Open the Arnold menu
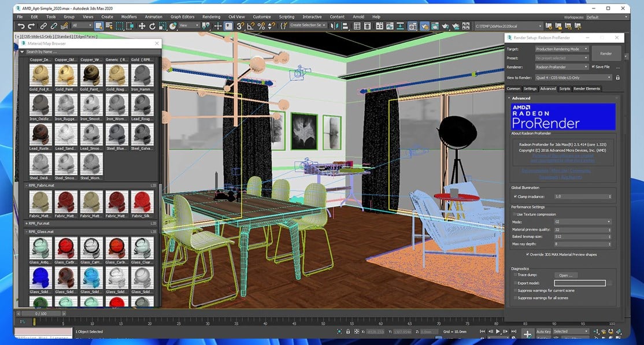 pyautogui.click(x=358, y=17)
